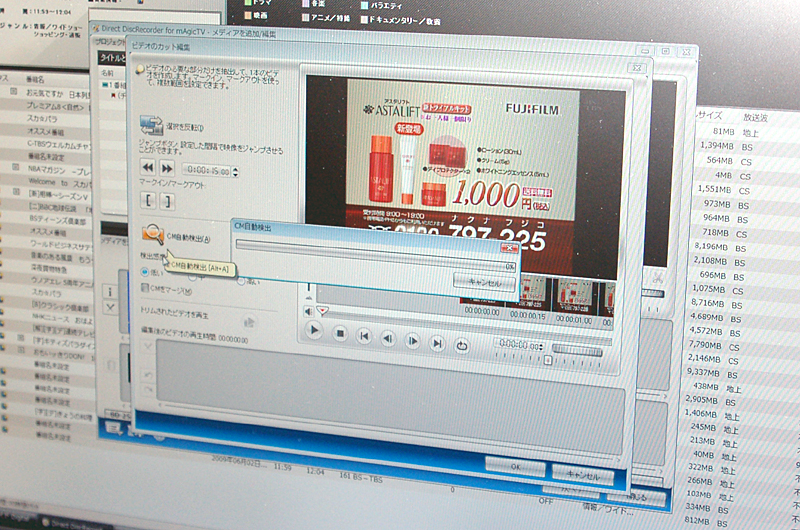Select the ワールドビジネスサテ program row
This screenshot has width=800, height=530.
point(62,246)
